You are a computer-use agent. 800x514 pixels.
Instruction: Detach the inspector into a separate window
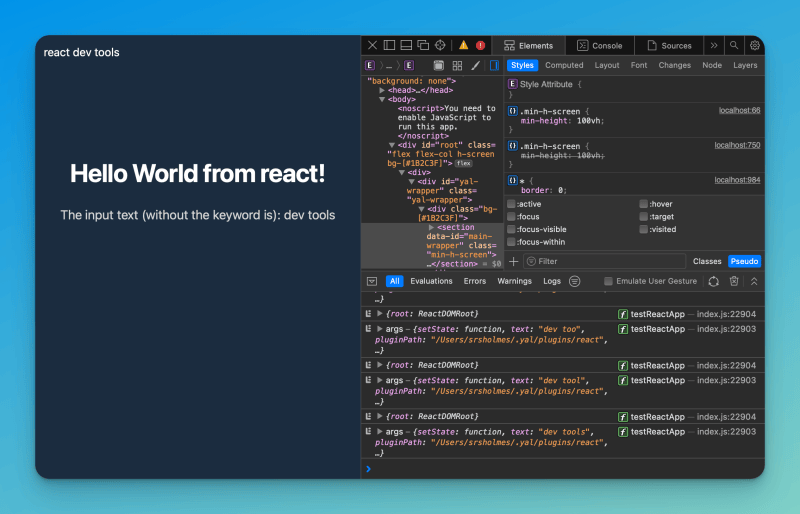pos(423,45)
